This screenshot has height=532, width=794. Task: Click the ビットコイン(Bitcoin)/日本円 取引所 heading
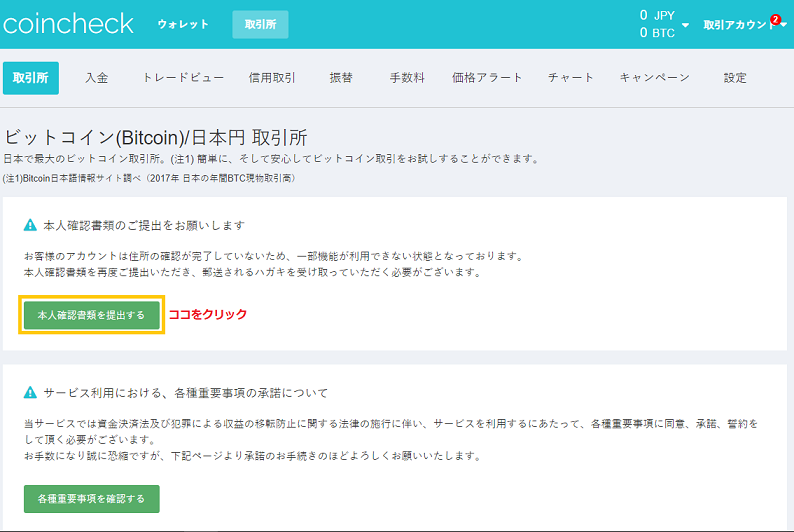(x=155, y=138)
